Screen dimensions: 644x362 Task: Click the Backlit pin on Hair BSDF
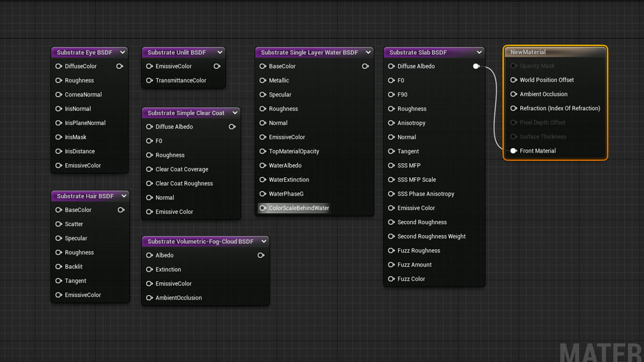tap(59, 267)
